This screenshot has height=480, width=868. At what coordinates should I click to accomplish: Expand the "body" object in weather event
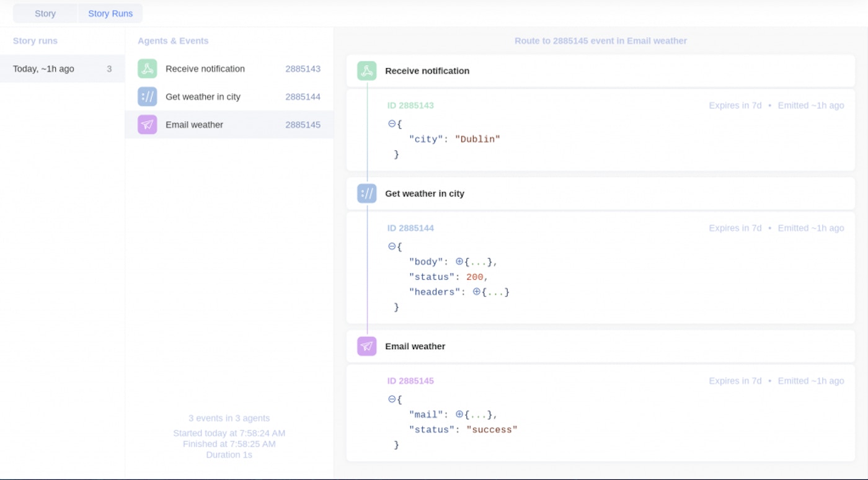459,262
